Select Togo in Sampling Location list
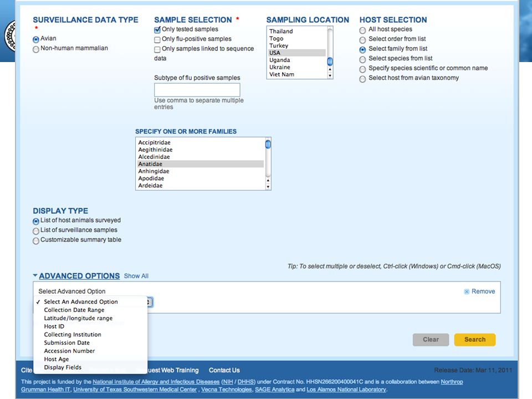This screenshot has height=399, width=532. click(297, 38)
